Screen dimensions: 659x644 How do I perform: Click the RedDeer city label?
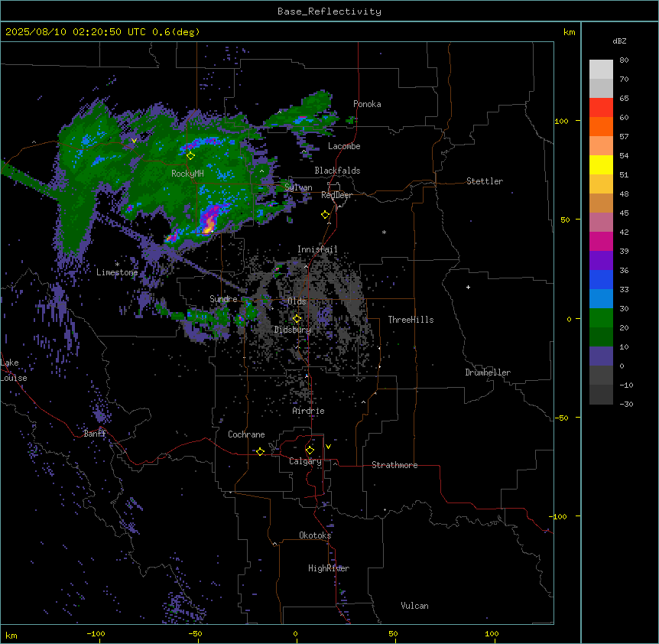click(336, 195)
